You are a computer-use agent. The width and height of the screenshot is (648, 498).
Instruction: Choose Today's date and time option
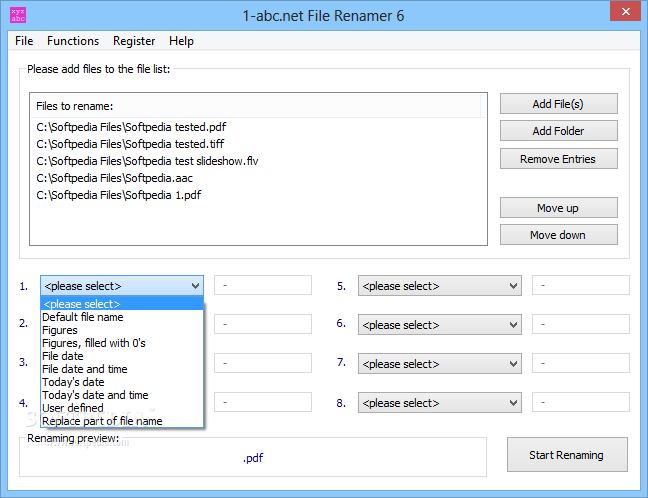[122, 395]
